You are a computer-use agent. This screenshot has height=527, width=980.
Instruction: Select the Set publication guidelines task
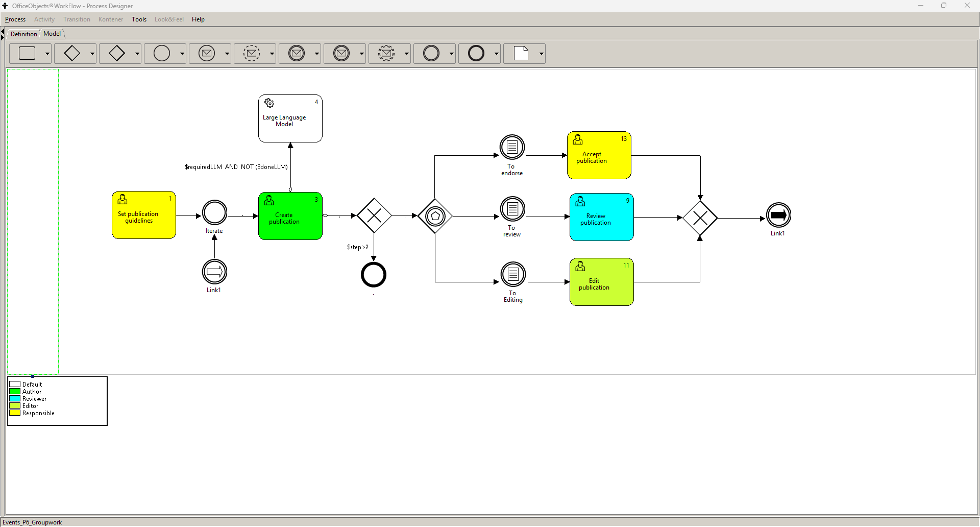tap(144, 215)
